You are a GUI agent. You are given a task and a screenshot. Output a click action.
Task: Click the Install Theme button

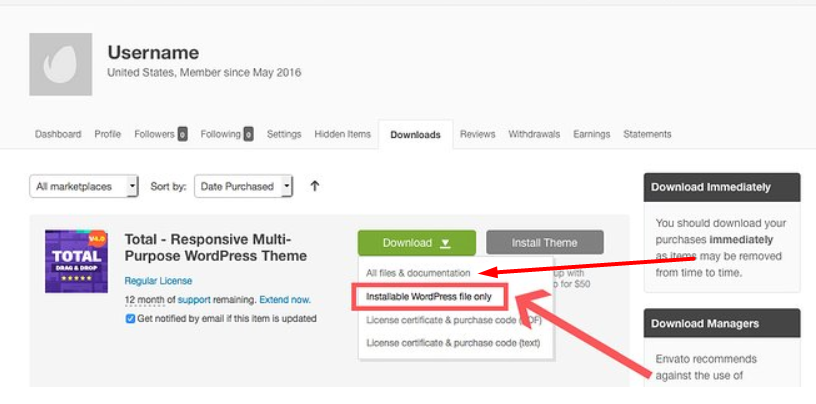click(x=545, y=243)
